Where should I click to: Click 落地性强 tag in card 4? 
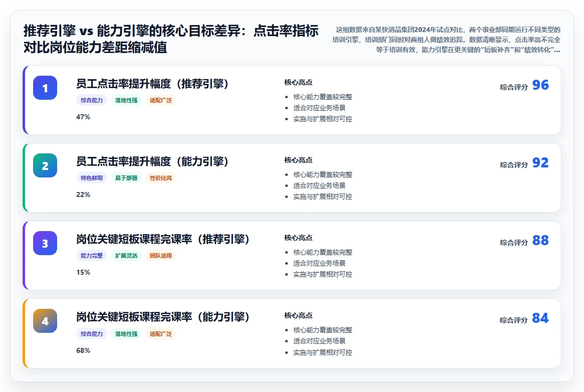coord(126,334)
